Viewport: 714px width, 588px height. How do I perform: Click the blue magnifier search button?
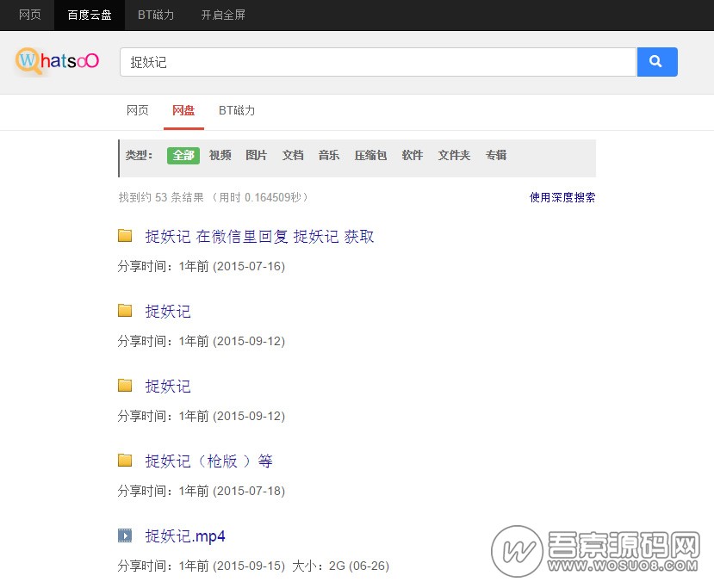tap(656, 62)
